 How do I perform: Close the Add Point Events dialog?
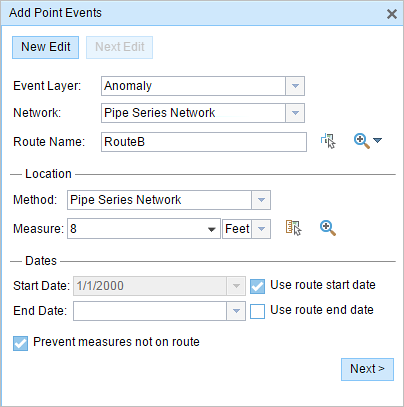point(392,14)
